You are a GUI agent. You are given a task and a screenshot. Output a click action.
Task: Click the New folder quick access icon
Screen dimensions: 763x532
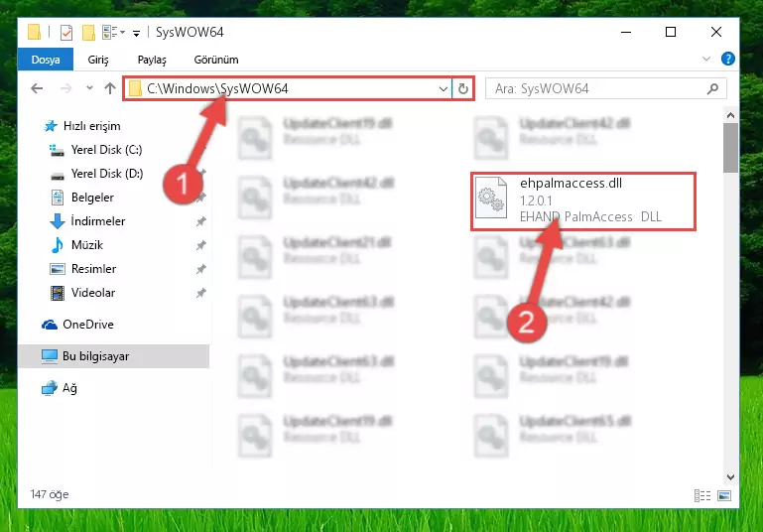click(x=88, y=33)
